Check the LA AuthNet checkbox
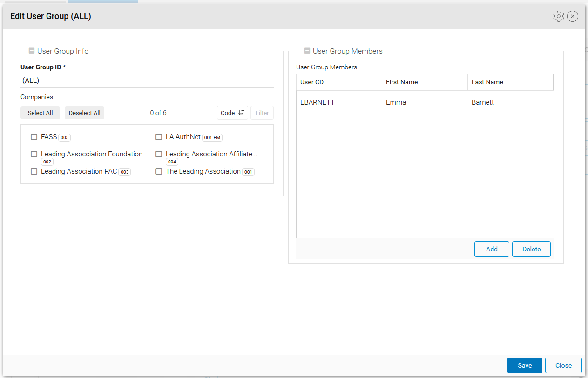Viewport: 588px width, 378px height. click(159, 137)
